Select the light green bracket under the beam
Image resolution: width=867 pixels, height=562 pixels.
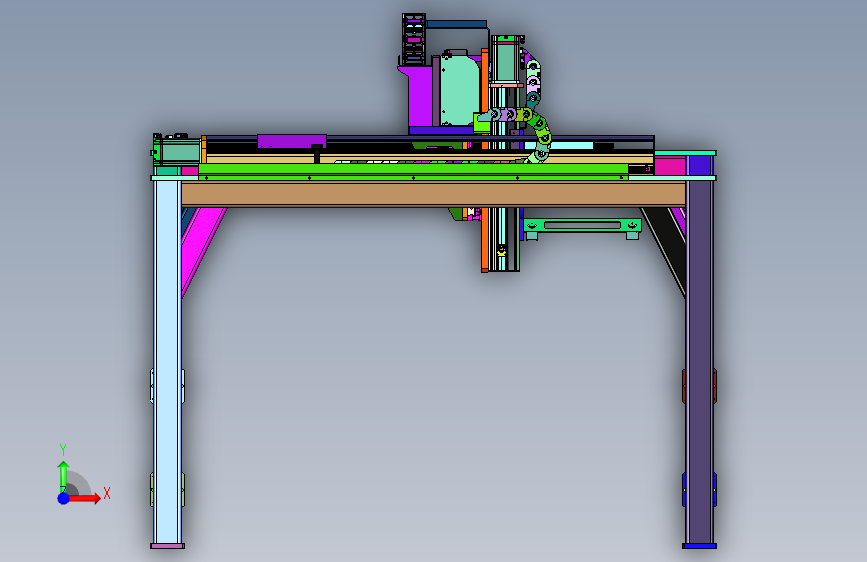[582, 226]
